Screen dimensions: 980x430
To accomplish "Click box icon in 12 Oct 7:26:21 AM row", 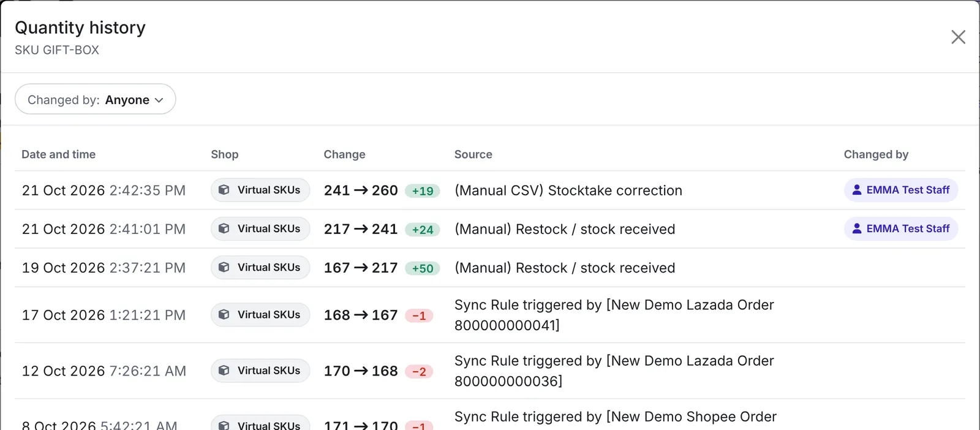I will tap(224, 371).
